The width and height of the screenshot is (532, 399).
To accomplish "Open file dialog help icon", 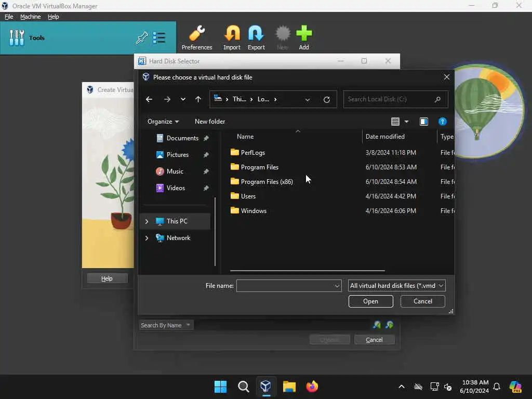I will coord(442,122).
